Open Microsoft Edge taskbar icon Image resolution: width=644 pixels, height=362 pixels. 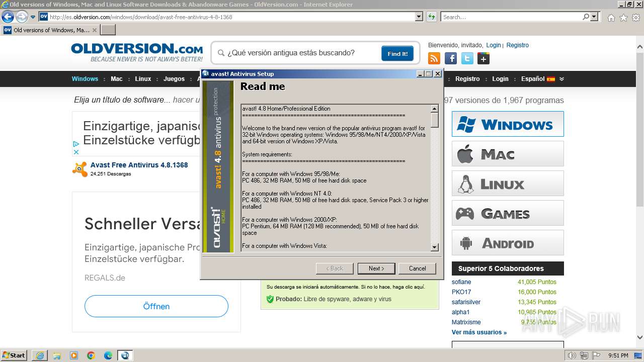click(108, 355)
